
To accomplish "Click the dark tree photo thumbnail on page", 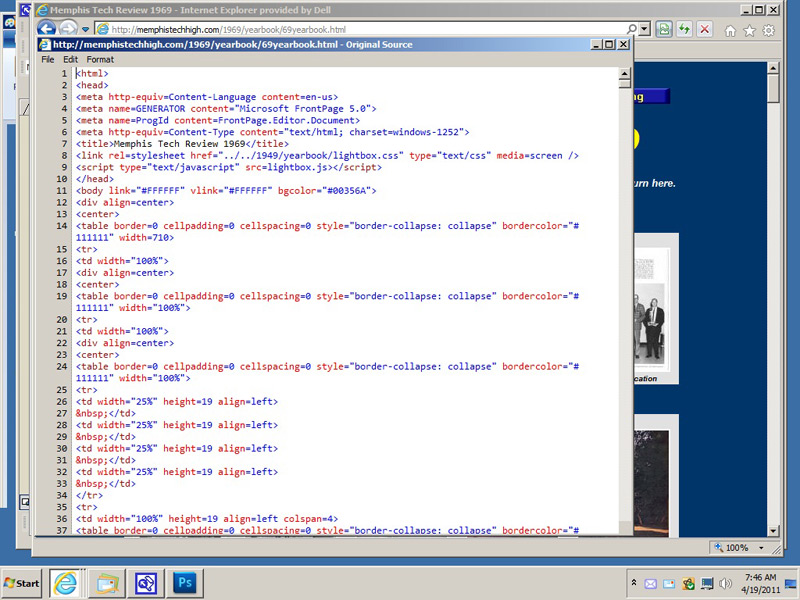I will tap(652, 482).
